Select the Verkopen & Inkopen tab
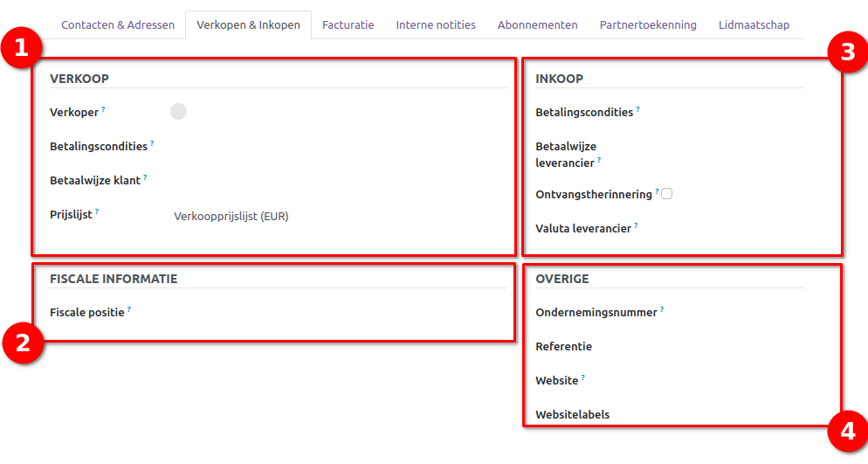The height and width of the screenshot is (464, 868). [x=248, y=25]
